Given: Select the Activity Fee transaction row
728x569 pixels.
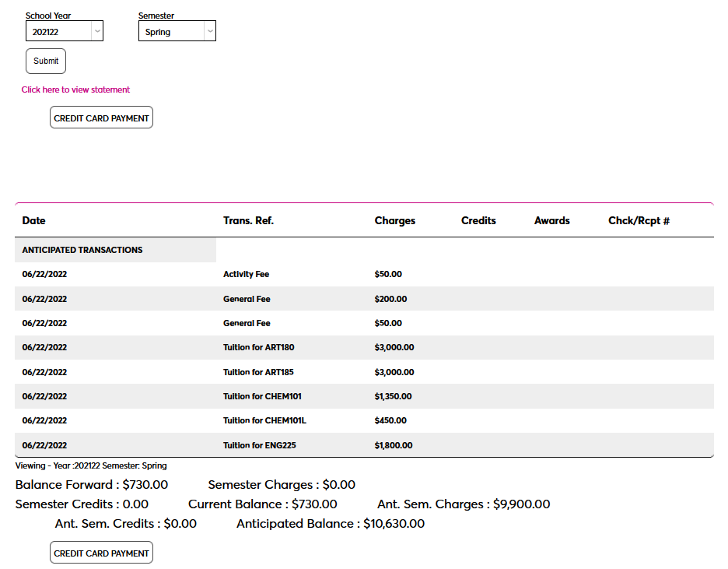Looking at the screenshot, I should coord(246,275).
